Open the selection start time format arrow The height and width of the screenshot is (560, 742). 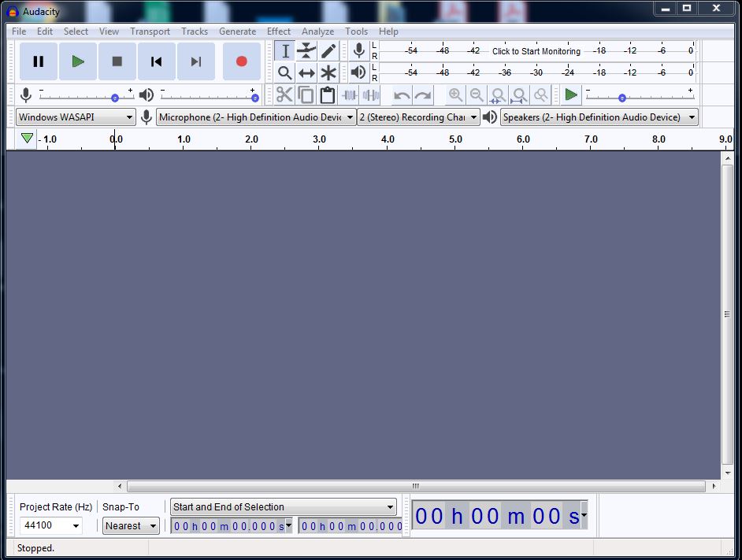pyautogui.click(x=288, y=525)
